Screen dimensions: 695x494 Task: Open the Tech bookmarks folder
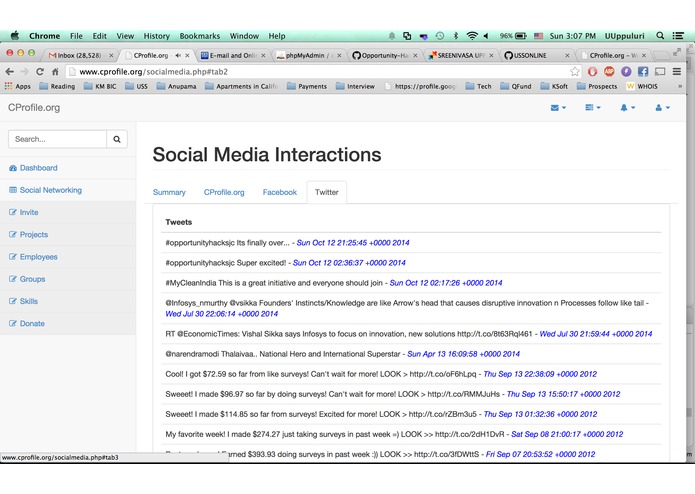479,86
